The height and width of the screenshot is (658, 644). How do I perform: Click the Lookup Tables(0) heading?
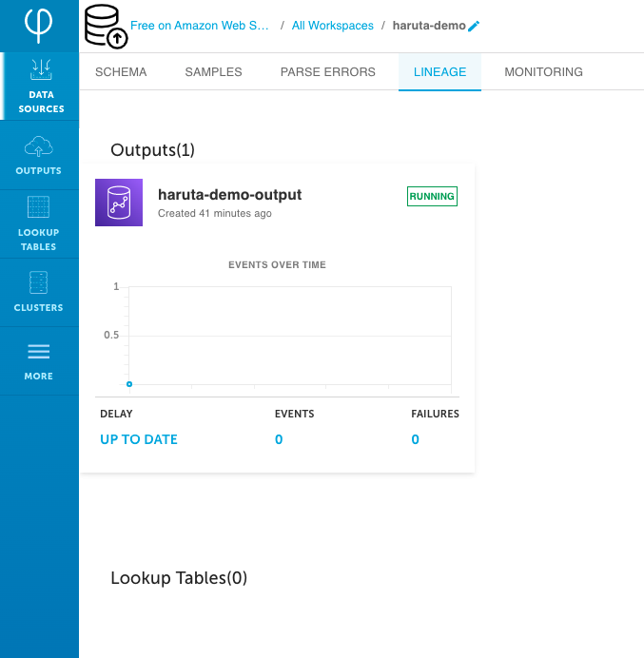[x=179, y=578]
